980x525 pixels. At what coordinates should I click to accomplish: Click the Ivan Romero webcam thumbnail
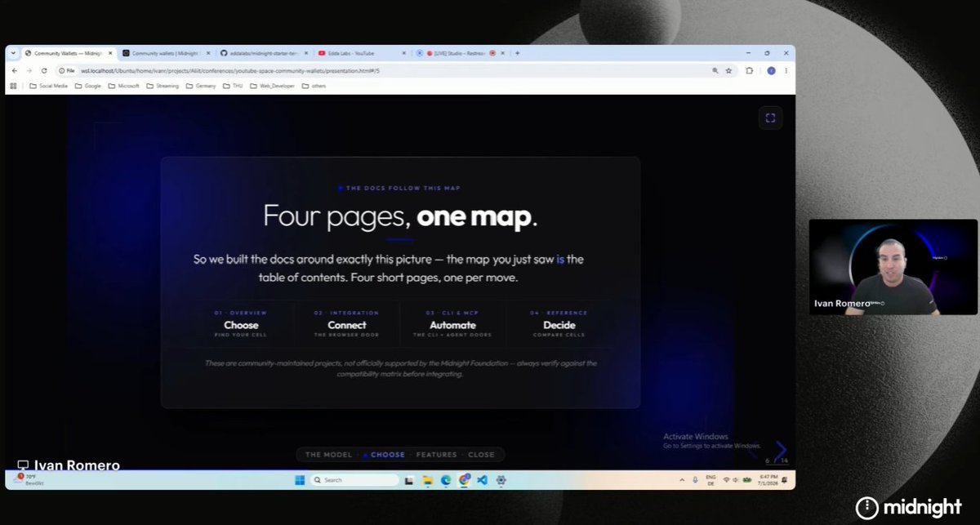tap(893, 267)
